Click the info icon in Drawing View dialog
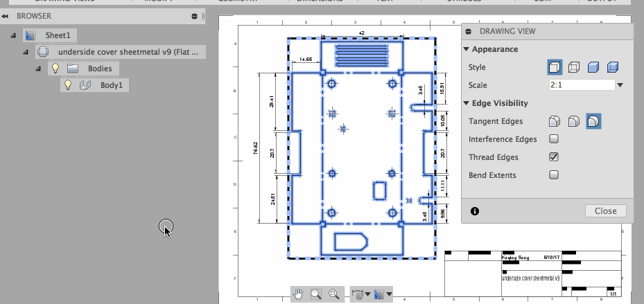Screen dimensions: 644x304 point(475,211)
